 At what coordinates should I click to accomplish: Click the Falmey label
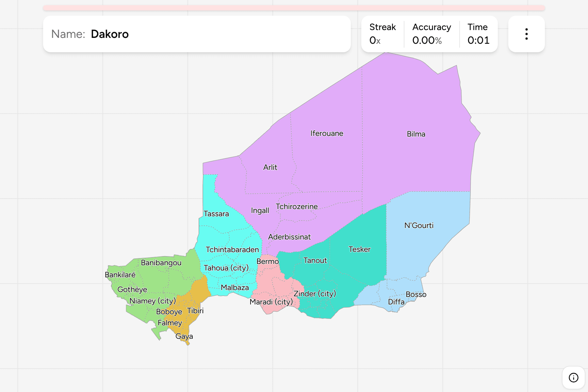[170, 323]
